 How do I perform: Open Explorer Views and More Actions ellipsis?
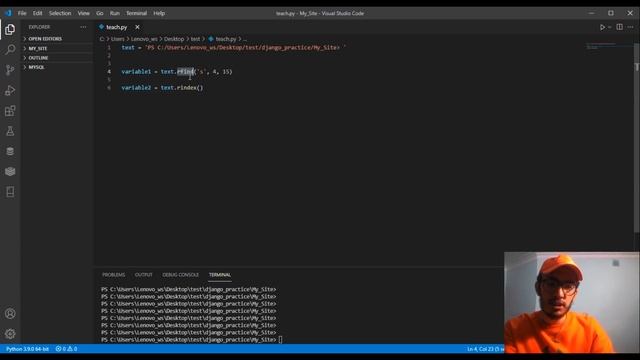coord(83,27)
